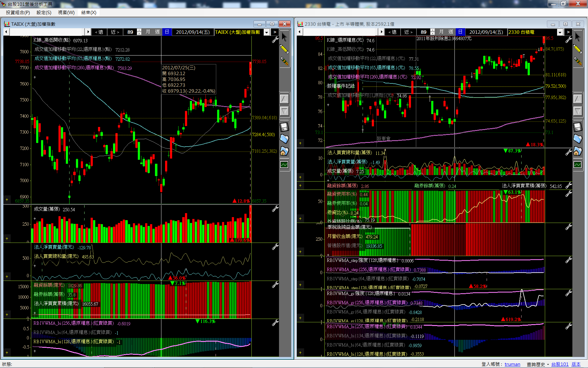Open wrench settings for TAIEX 成交量 panel
The width and height of the screenshot is (588, 368).
275,209
